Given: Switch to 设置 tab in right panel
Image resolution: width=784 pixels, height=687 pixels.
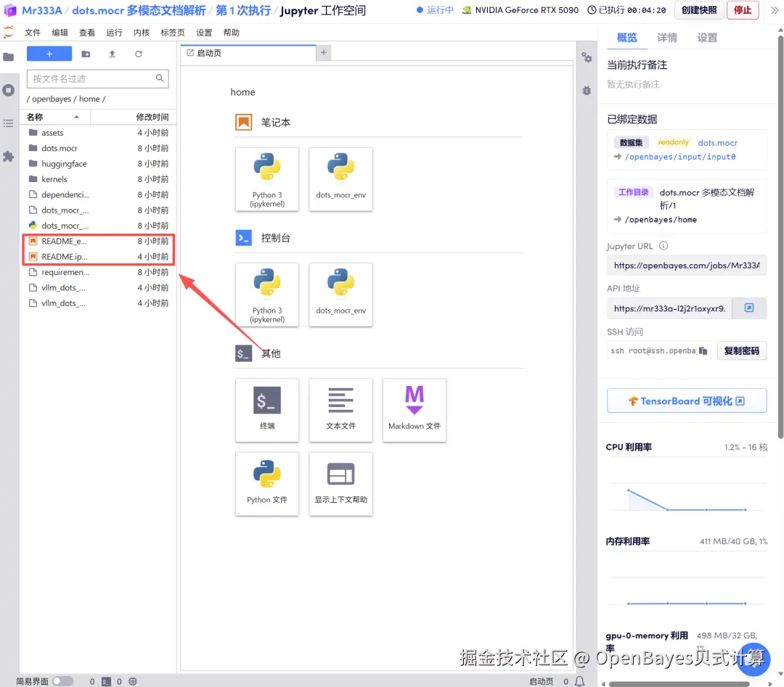Looking at the screenshot, I should 707,38.
